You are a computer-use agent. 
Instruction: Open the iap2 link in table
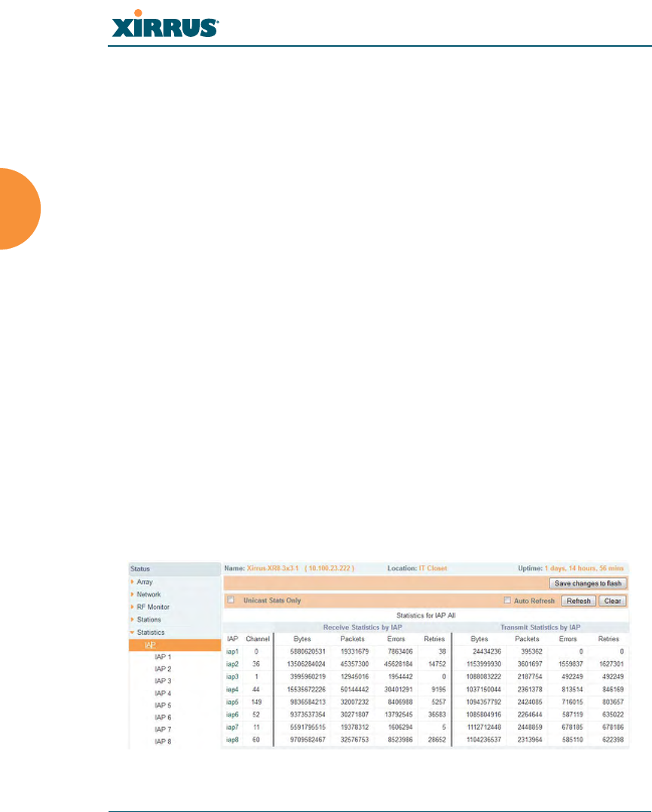tap(232, 664)
